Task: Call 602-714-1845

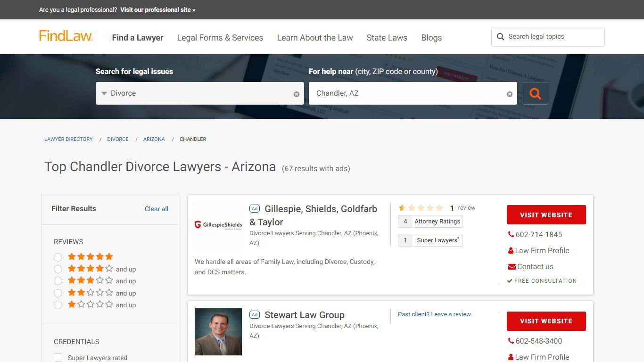Action: pos(539,234)
